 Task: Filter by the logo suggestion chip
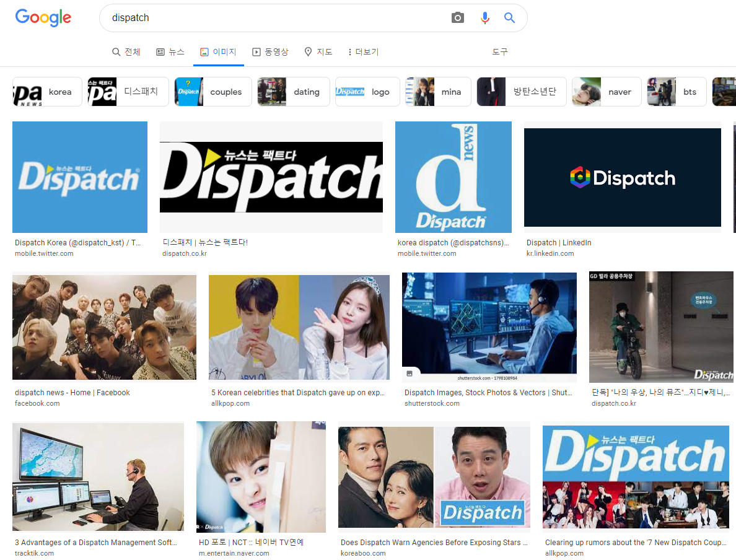coord(367,92)
